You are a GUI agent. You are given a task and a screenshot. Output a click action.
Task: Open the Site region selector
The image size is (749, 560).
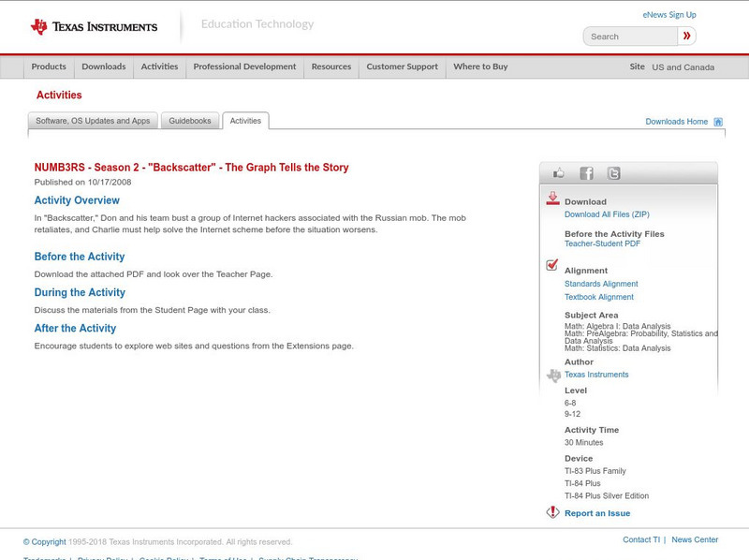[x=682, y=67]
